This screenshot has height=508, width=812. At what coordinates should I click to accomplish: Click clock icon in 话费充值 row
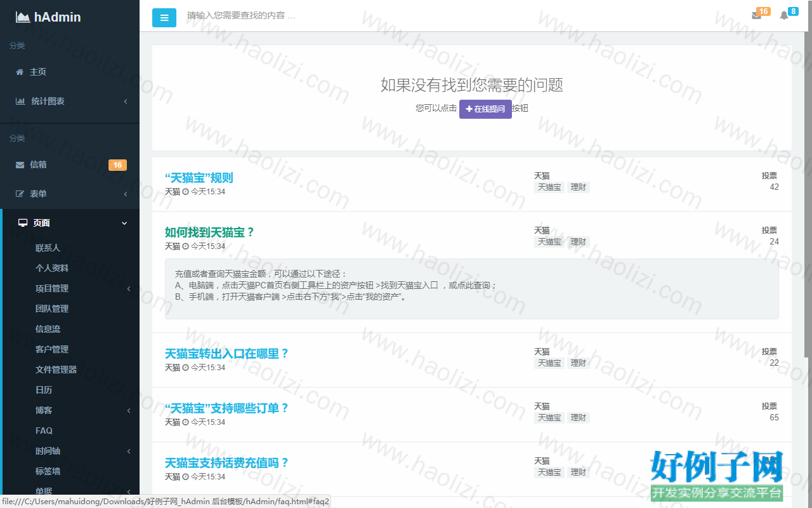point(185,477)
